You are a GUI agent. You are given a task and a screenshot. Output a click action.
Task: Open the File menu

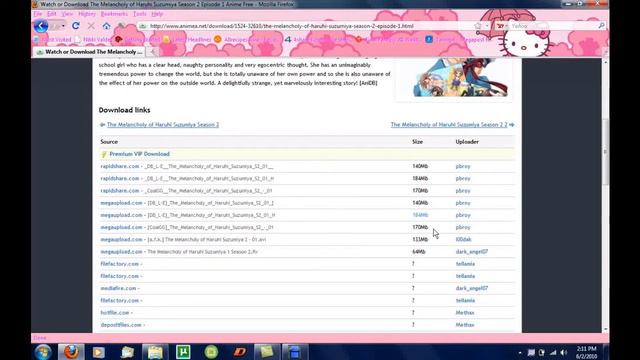[38, 14]
